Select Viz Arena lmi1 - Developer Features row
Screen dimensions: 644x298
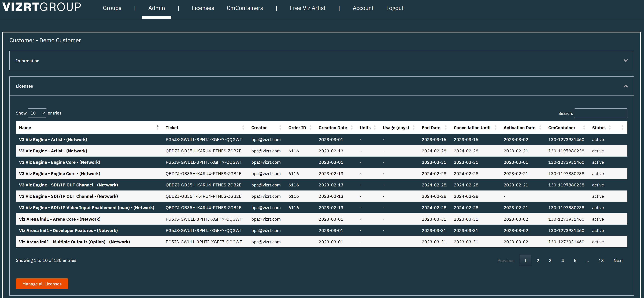coord(321,230)
